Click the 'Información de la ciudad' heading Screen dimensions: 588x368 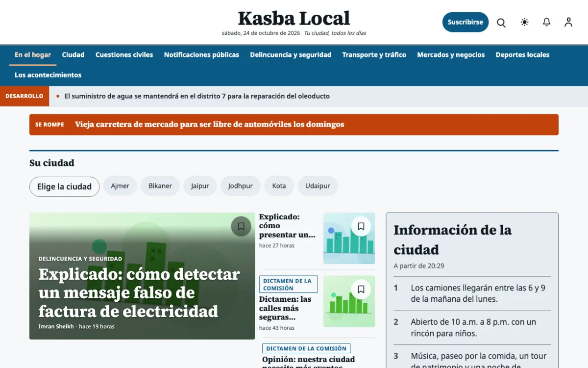(452, 240)
